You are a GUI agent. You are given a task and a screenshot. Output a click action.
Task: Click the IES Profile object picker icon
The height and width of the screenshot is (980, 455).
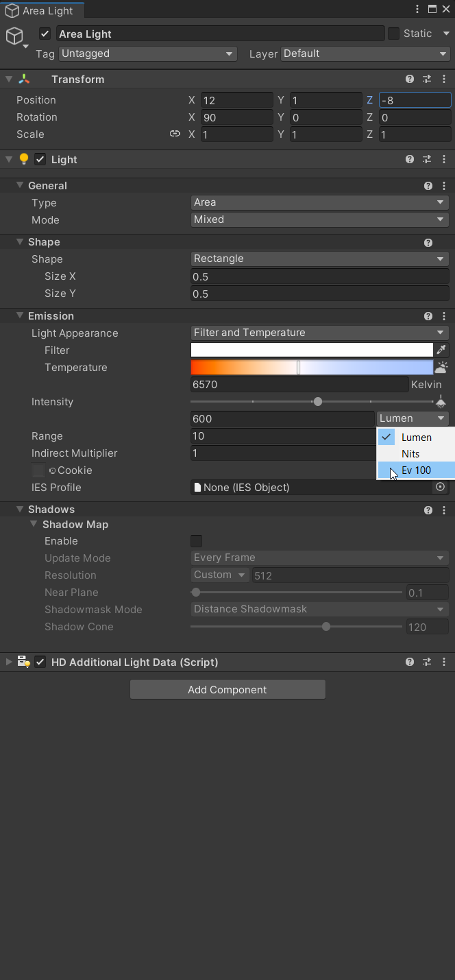coord(441,487)
